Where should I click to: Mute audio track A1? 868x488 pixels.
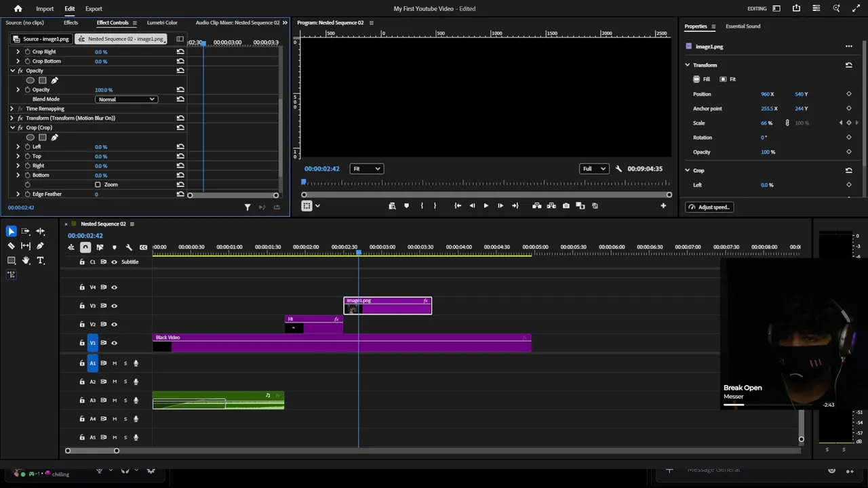pyautogui.click(x=114, y=363)
